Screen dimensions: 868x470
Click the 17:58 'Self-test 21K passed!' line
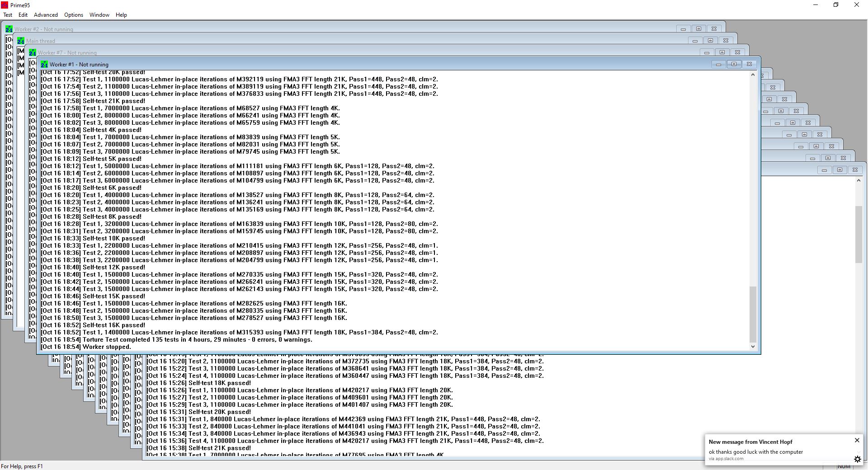93,101
